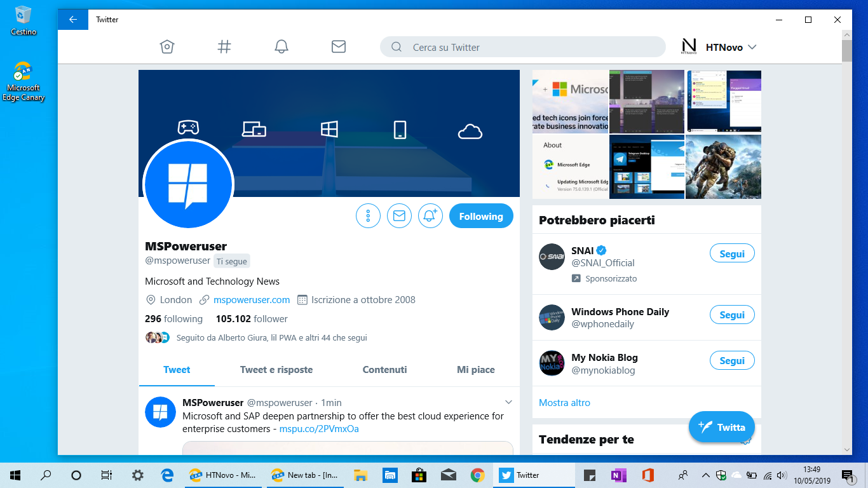This screenshot has width=868, height=488.
Task: Open Telegram Desktop media thumbnail
Action: (x=647, y=166)
